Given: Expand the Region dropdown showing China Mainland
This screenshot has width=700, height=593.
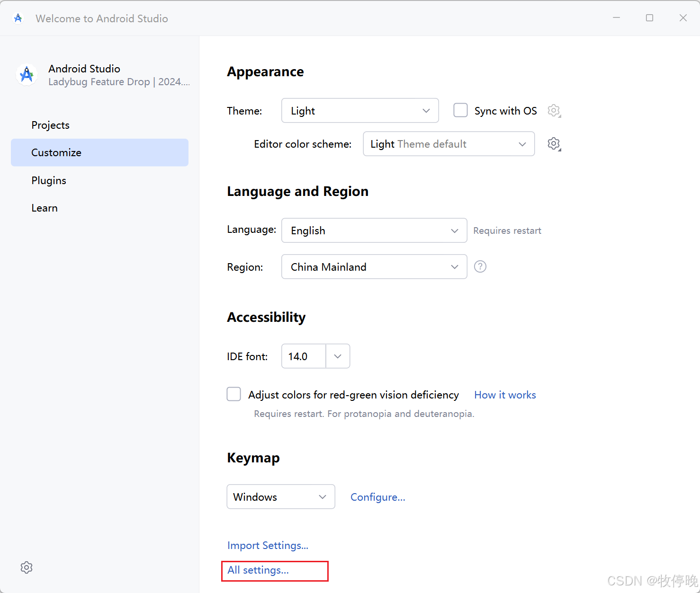Looking at the screenshot, I should click(x=374, y=266).
